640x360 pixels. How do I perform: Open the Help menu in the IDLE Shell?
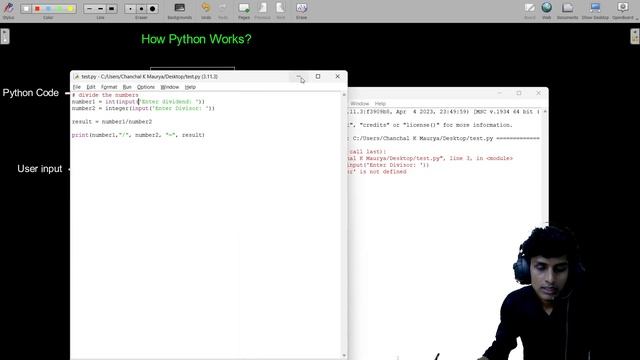pos(380,104)
